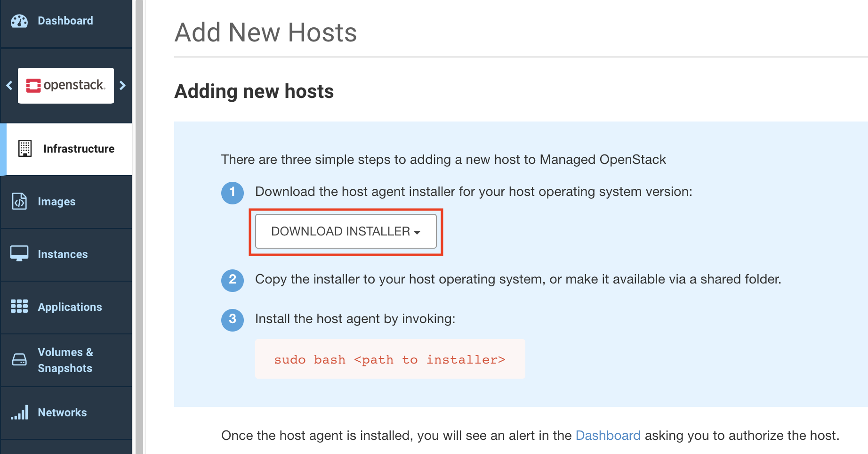The width and height of the screenshot is (868, 454).
Task: Open the Dashboard text label in sidebar
Action: 65,21
